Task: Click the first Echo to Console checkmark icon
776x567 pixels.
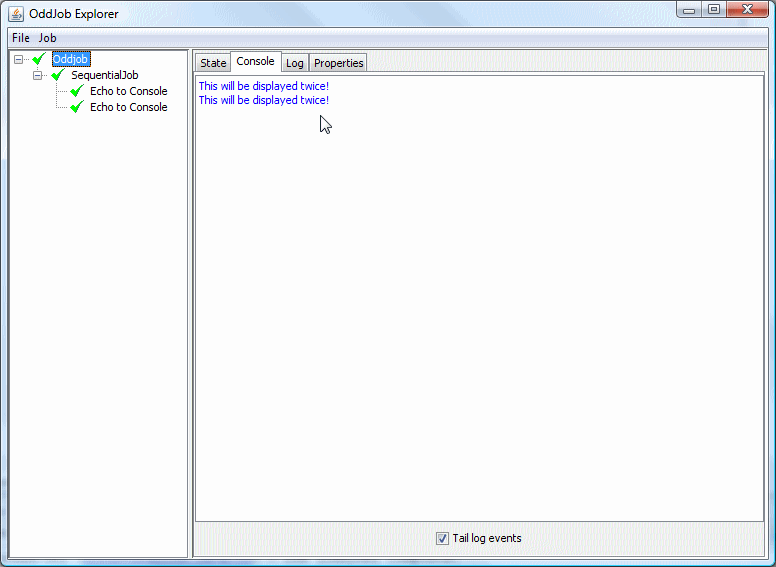Action: pyautogui.click(x=77, y=91)
